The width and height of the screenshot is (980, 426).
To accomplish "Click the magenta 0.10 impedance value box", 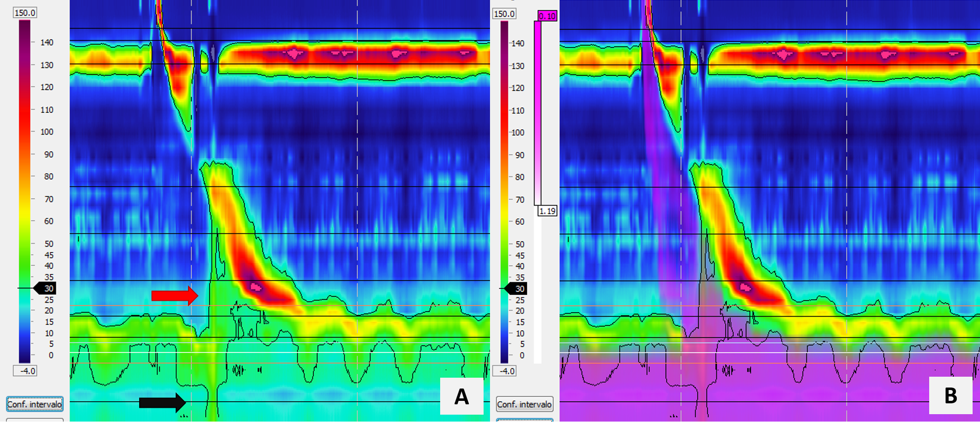I will [x=547, y=16].
